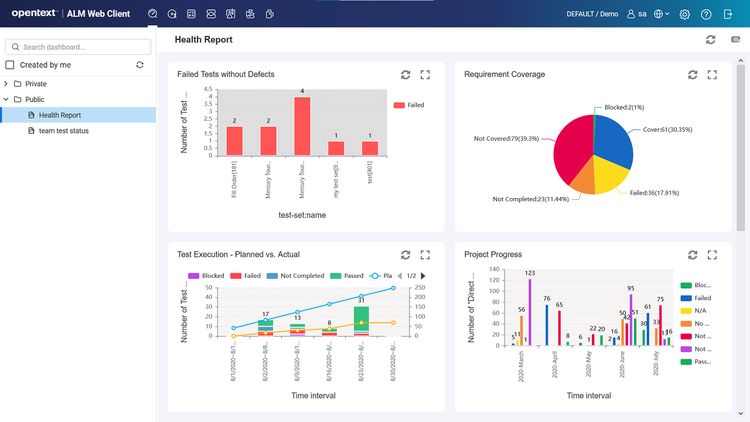Click the scroll up arrow of dashboard
Image resolution: width=750 pixels, height=422 pixels.
[741, 61]
